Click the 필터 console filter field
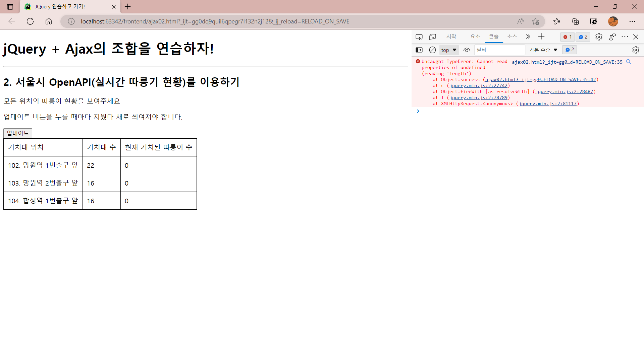644x345 pixels. coord(499,50)
